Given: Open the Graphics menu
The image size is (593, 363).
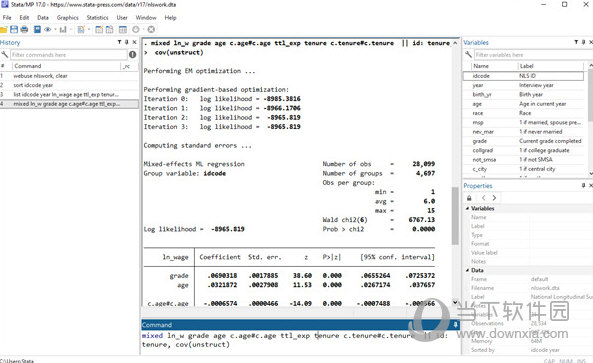Looking at the screenshot, I should pyautogui.click(x=68, y=18).
